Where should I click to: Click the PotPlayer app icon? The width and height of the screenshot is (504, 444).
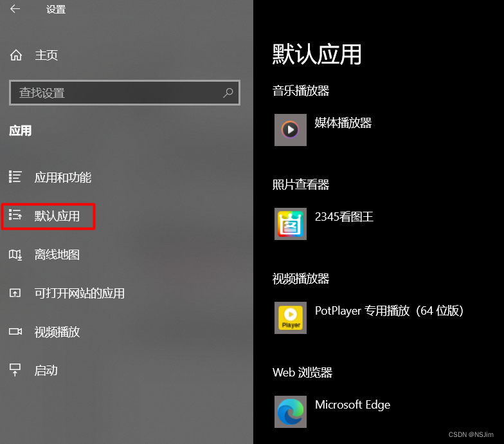291,318
